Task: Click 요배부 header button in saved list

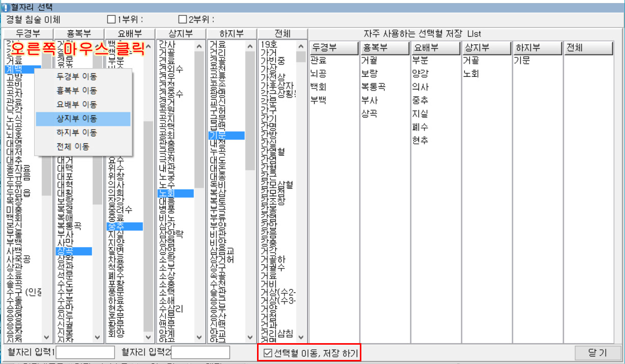Action: 435,48
